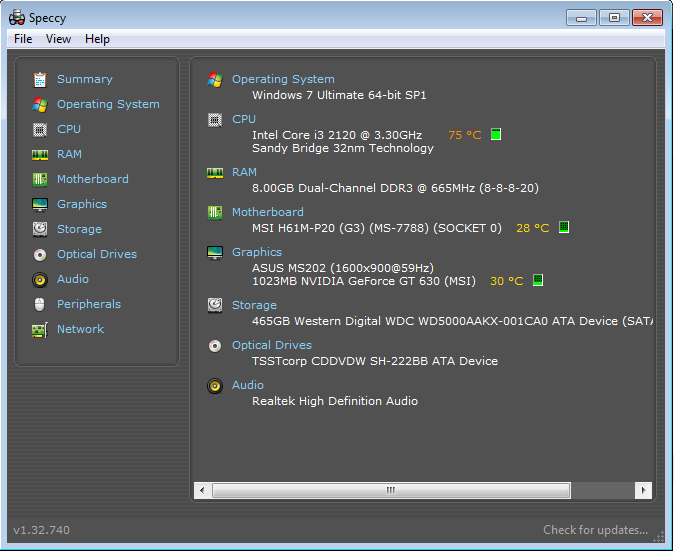View Network section from sidebar

pyautogui.click(x=80, y=329)
